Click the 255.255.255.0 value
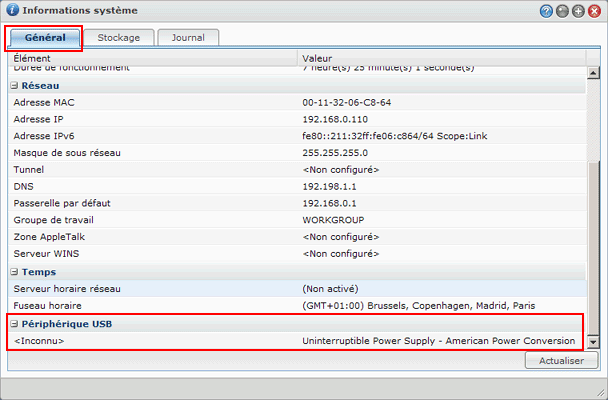Viewport: 608px width, 400px height. (335, 153)
